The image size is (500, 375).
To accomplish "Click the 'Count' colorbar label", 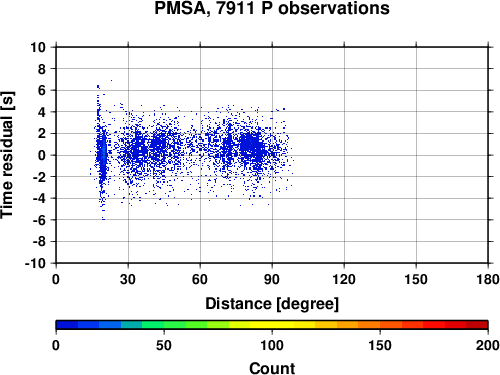I will point(272,369).
